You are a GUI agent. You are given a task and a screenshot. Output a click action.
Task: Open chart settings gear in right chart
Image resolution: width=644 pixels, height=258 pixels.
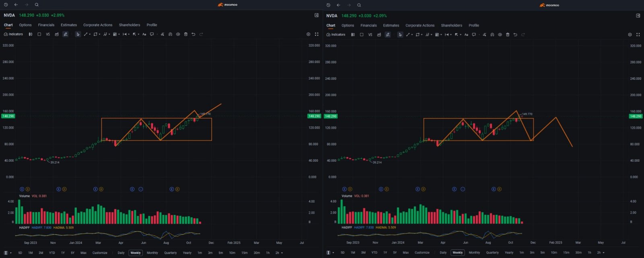coord(630,35)
